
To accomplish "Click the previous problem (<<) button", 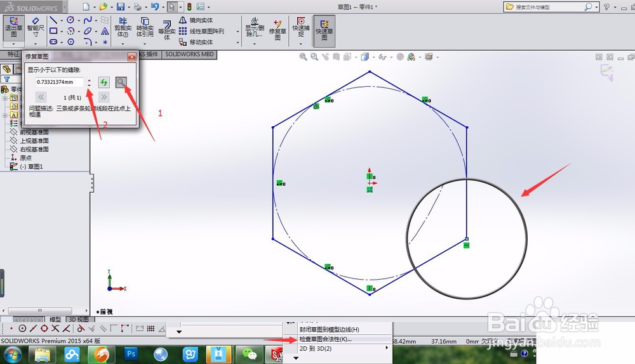I will [x=41, y=96].
